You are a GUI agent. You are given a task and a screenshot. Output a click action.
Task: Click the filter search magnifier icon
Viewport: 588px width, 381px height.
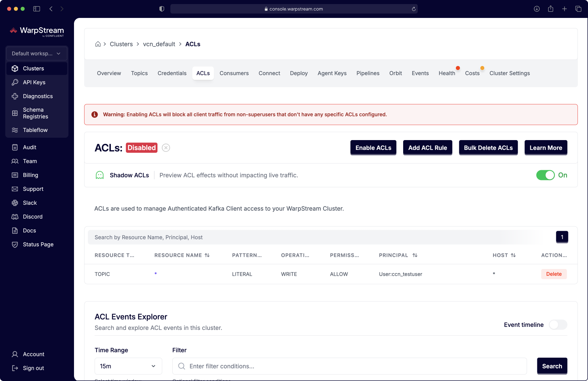click(x=181, y=366)
